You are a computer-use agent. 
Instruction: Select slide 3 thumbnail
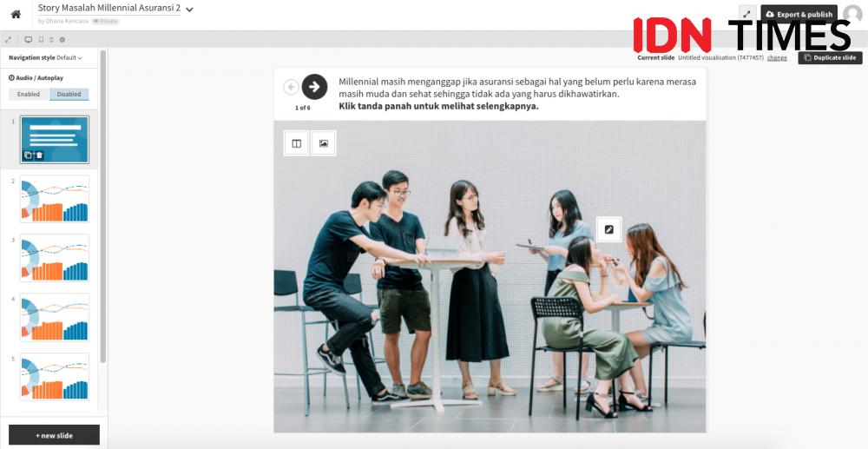point(54,258)
